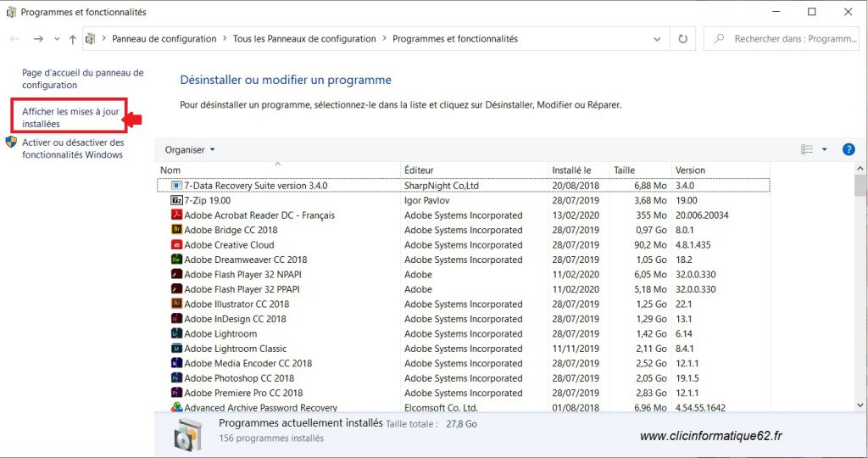The image size is (868, 458).
Task: Open Activer ou désactiver des fonctionnalités Windows
Action: click(73, 148)
